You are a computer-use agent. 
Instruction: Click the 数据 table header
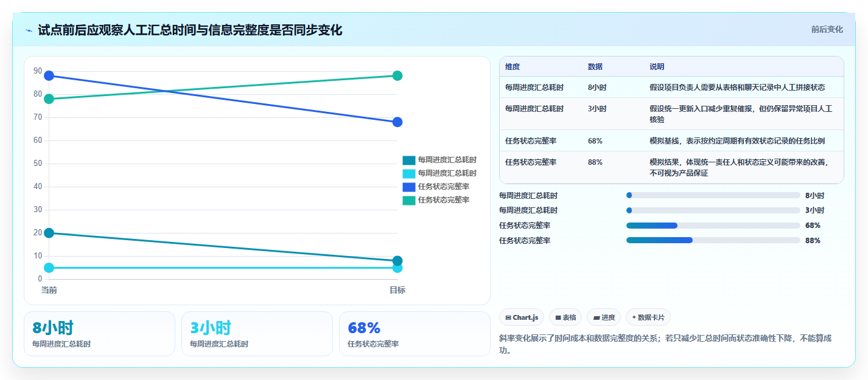(595, 67)
